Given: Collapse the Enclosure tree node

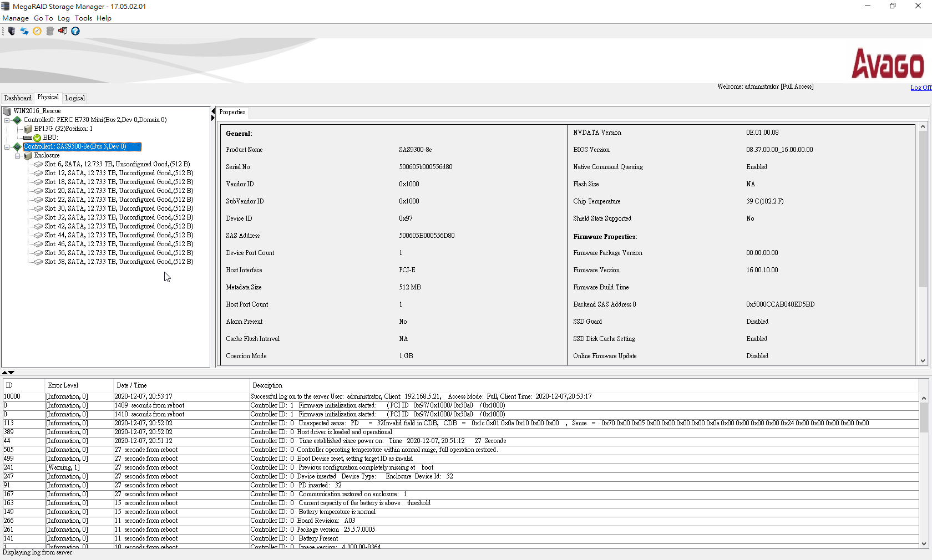Looking at the screenshot, I should click(18, 156).
